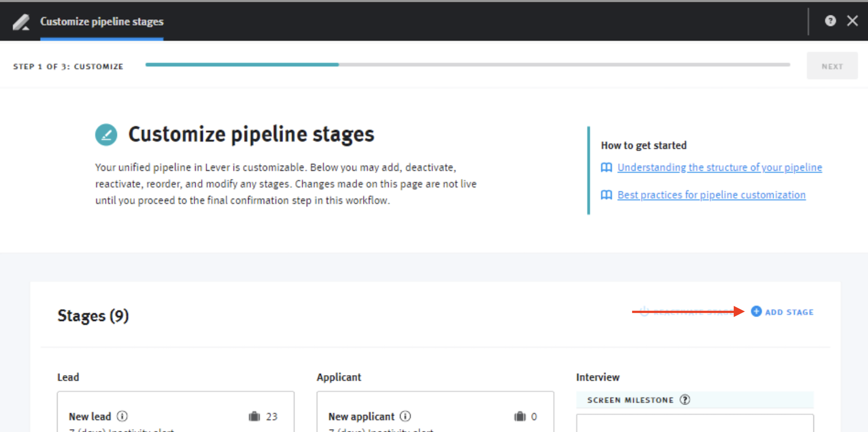Select the New lead stage card
868x432 pixels.
[x=175, y=421]
